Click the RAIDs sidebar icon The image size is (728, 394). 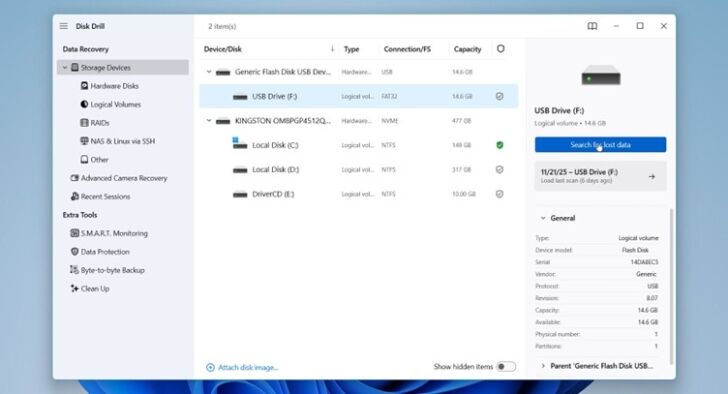point(84,123)
